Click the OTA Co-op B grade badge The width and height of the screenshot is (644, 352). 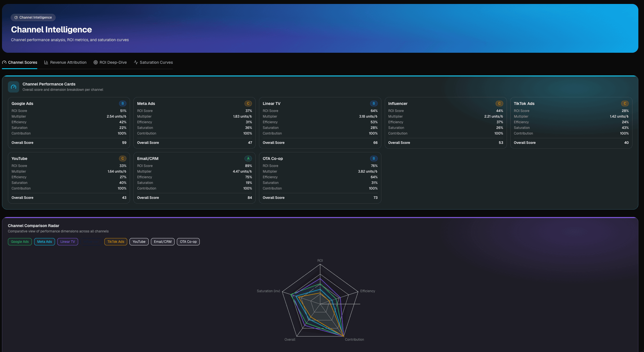[x=374, y=159]
